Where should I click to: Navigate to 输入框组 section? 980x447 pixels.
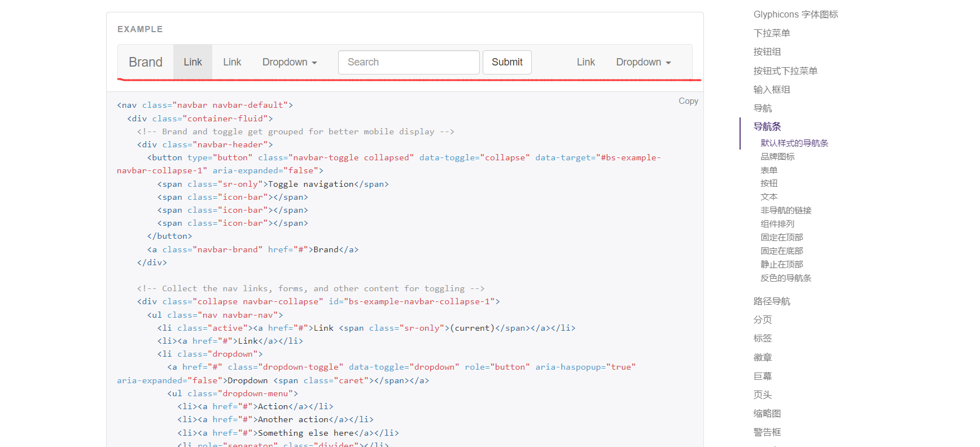(772, 90)
